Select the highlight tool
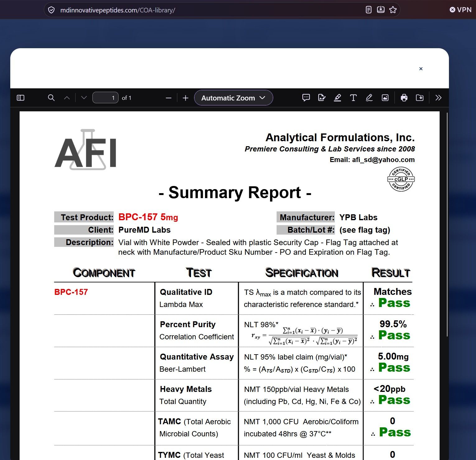This screenshot has width=476, height=460. [338, 98]
